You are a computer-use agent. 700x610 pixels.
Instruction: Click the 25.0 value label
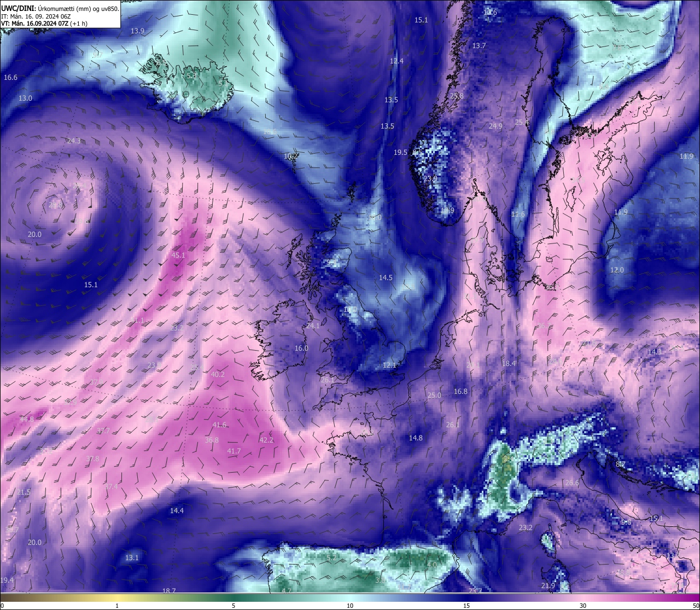click(434, 395)
